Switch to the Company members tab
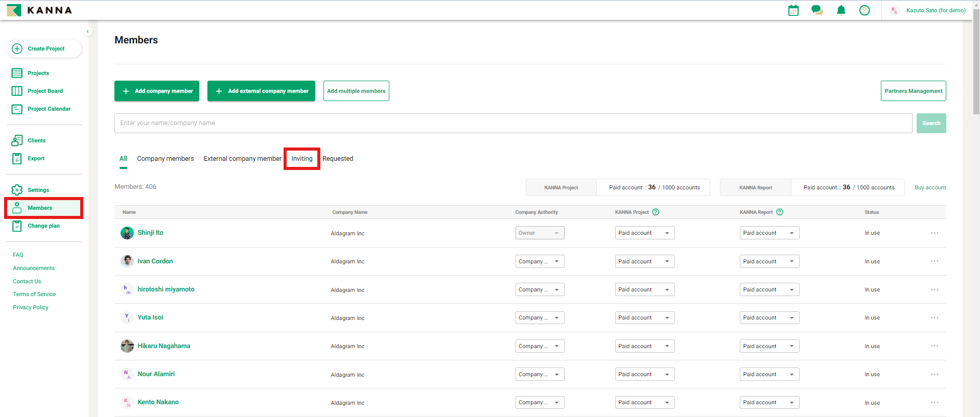Image resolution: width=980 pixels, height=417 pixels. [x=165, y=159]
